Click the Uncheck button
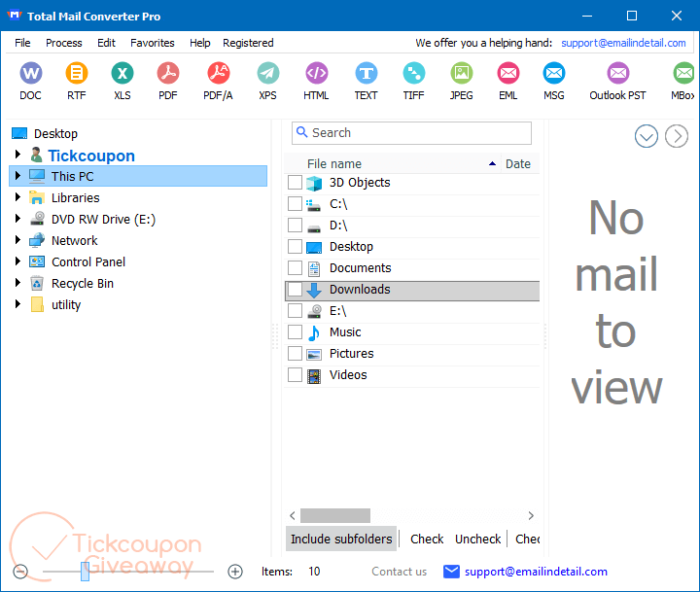 (477, 539)
